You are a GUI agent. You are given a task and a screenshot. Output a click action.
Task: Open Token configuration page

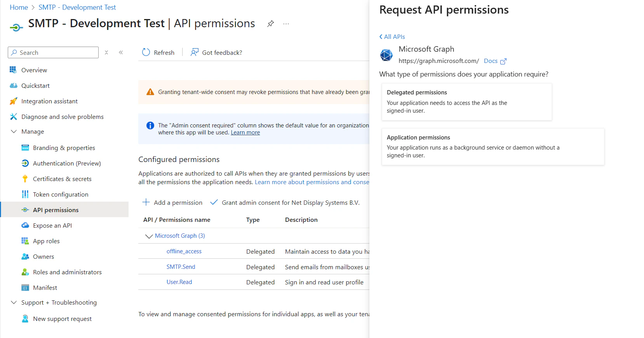coord(61,194)
